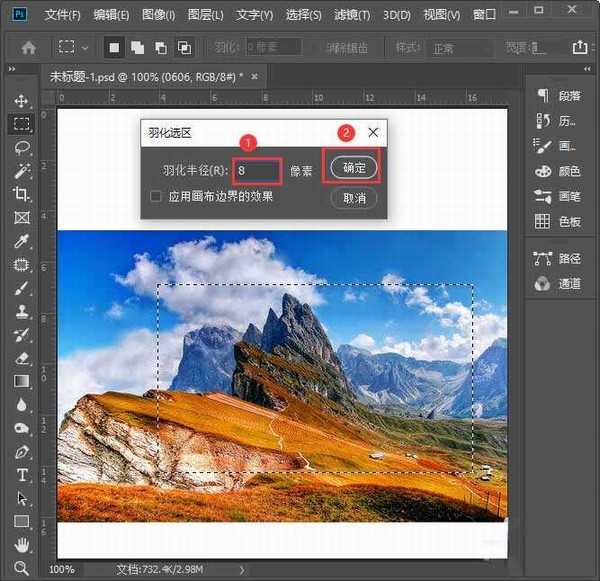This screenshot has width=600, height=581.
Task: Select the Eraser tool
Action: tap(22, 357)
